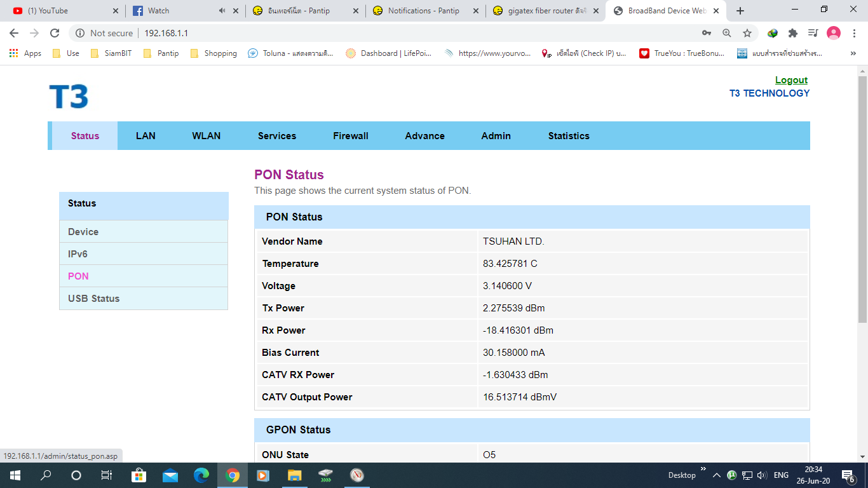Open the WLAN menu
The height and width of the screenshot is (488, 868).
[x=207, y=136]
